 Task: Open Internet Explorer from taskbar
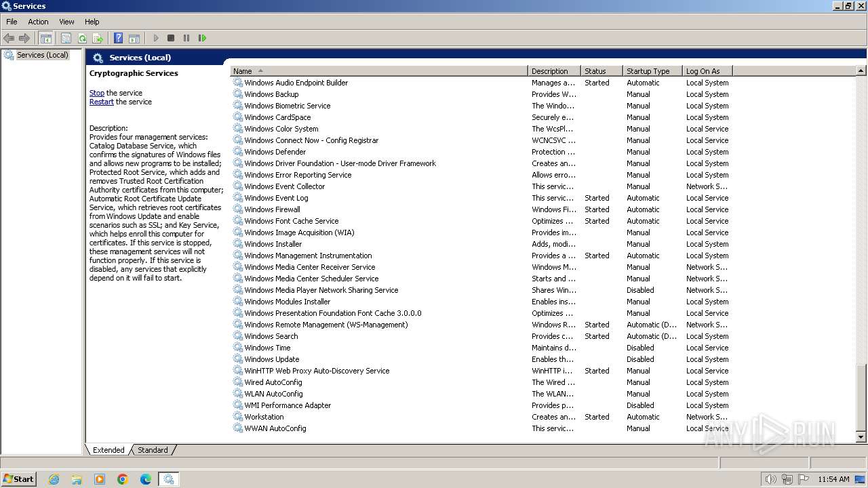tap(54, 479)
